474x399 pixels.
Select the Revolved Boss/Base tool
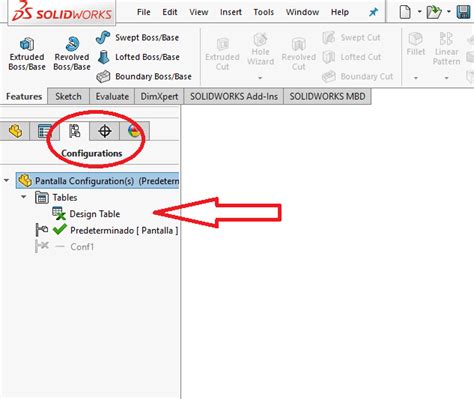click(x=72, y=54)
